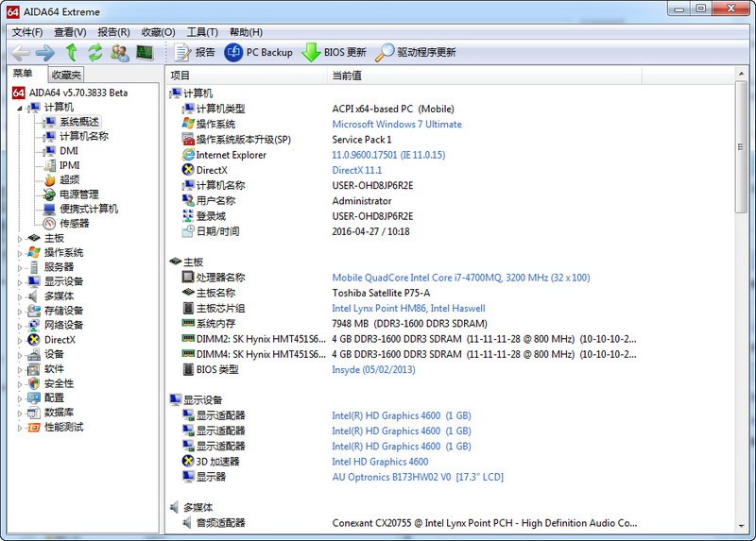Open 驱动程序更新 driver update tool
The width and height of the screenshot is (756, 541).
coord(416,53)
